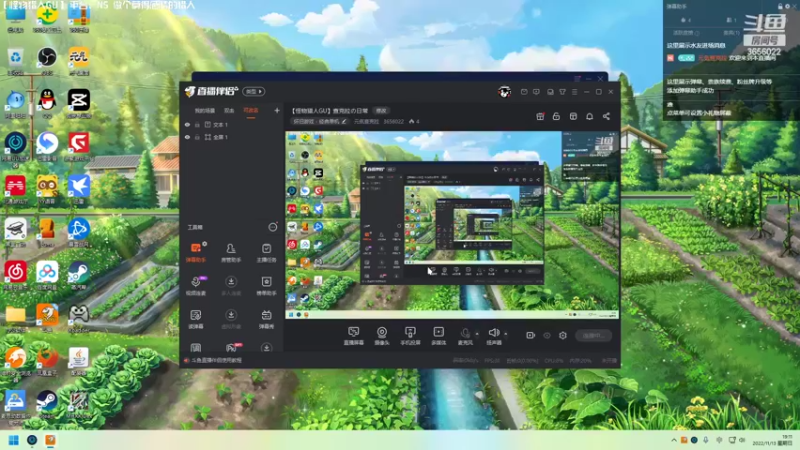
Task: Open the settings gear beside start button
Action: (563, 335)
